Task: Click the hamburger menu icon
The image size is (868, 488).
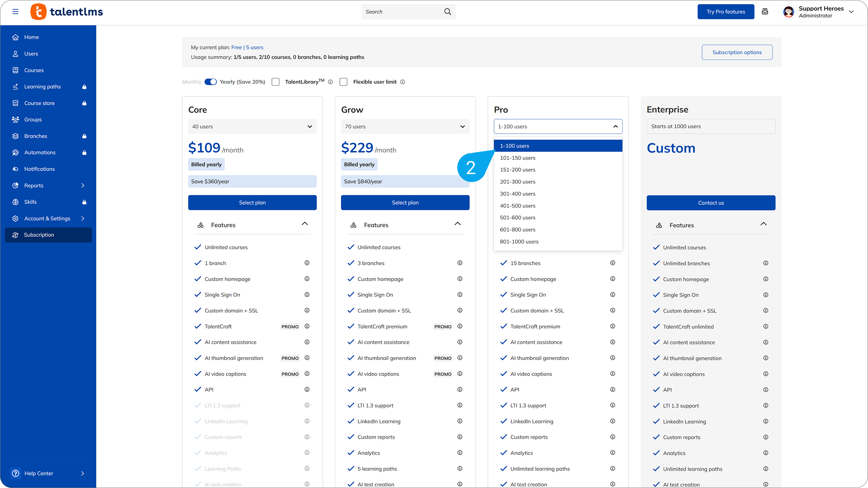Action: [x=15, y=12]
